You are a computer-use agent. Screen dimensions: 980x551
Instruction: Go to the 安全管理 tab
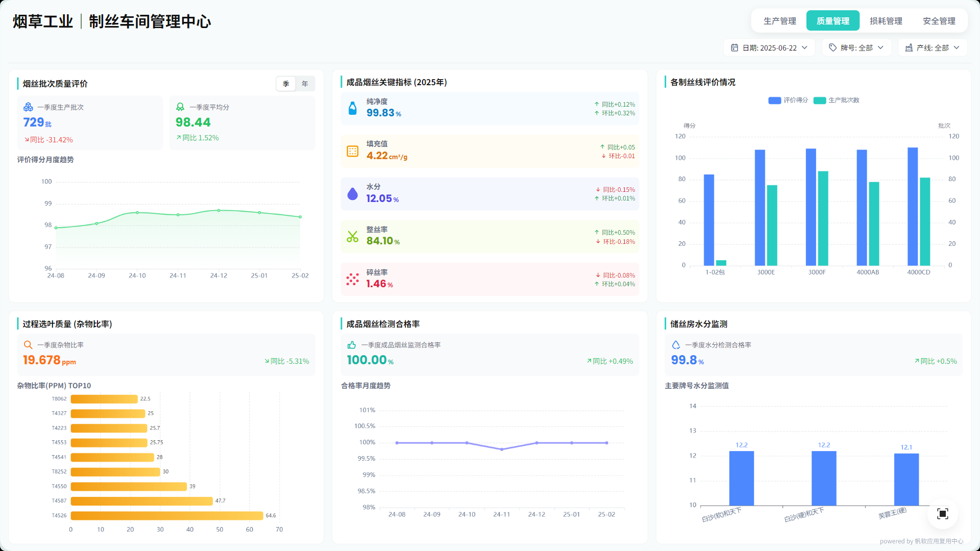pyautogui.click(x=939, y=21)
